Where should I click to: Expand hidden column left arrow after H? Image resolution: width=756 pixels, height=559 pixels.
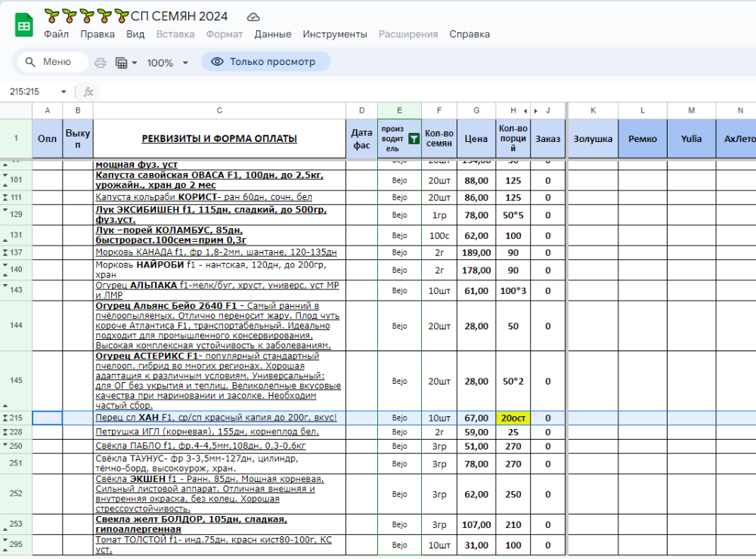pyautogui.click(x=525, y=111)
